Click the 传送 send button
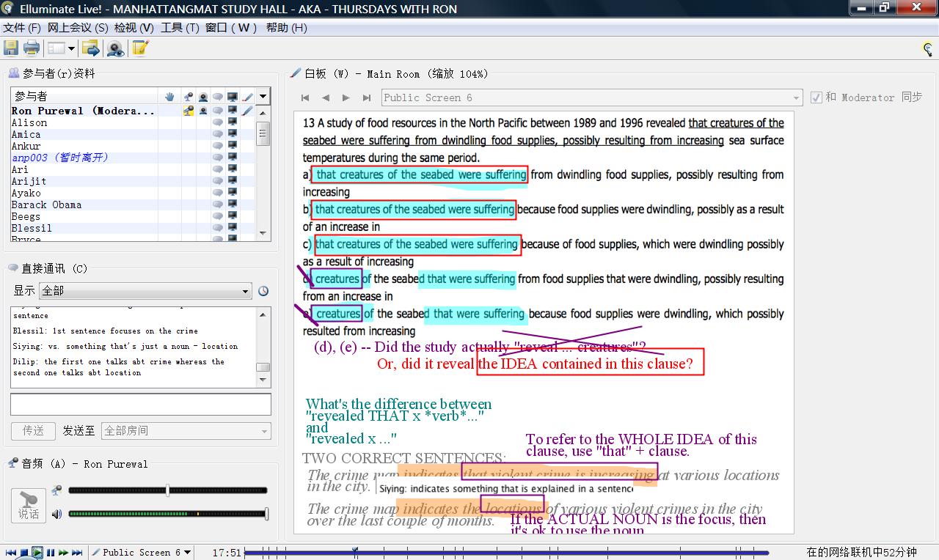Image resolution: width=939 pixels, height=560 pixels. (33, 431)
